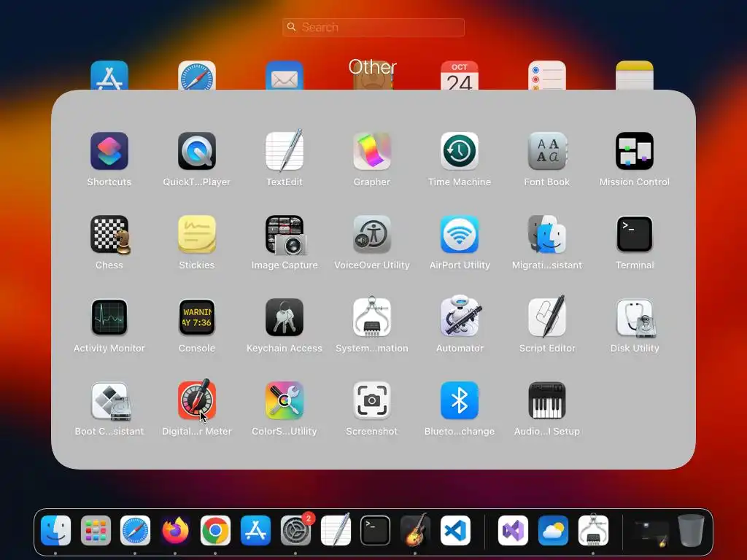Open Mission Control
747x560 pixels.
point(635,152)
